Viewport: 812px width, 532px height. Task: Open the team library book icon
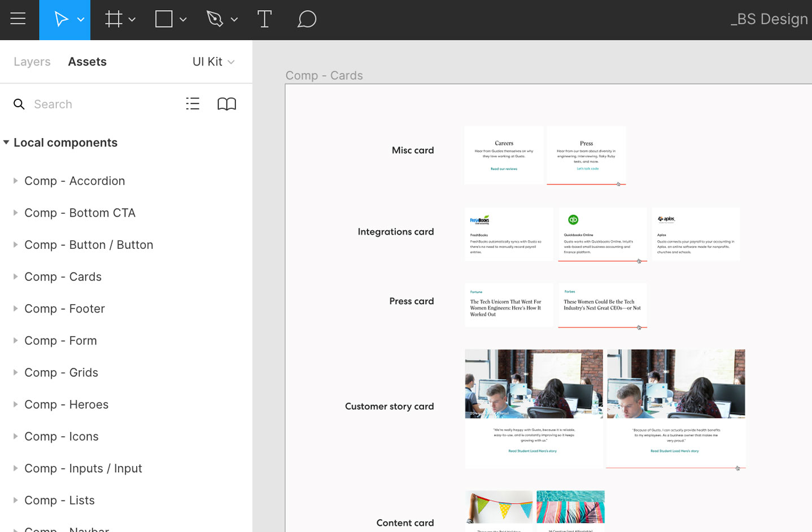226,104
